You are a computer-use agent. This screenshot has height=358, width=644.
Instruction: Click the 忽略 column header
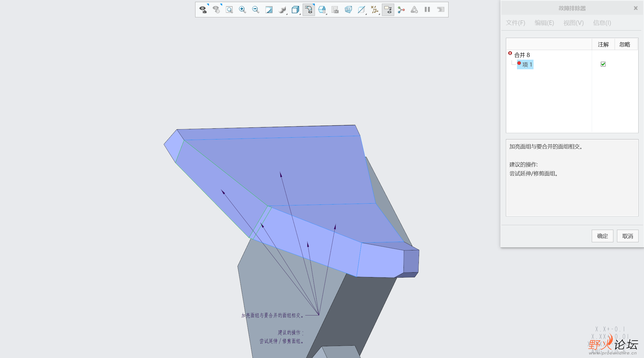click(x=625, y=44)
